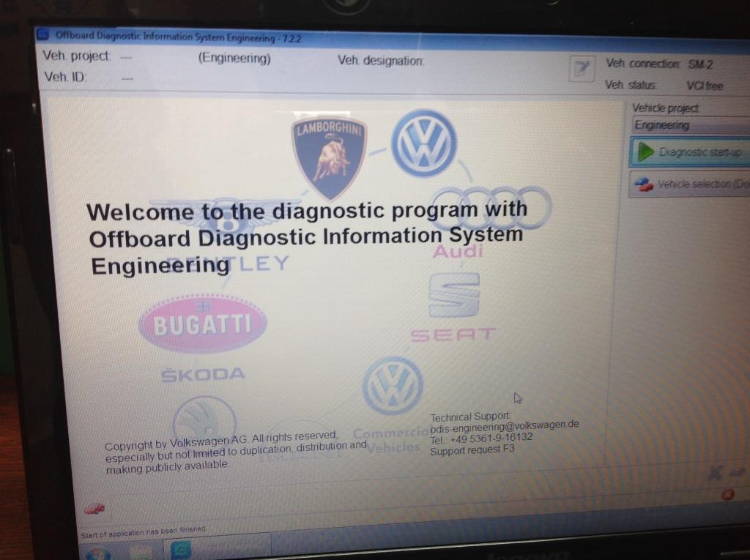Open the vehicle data edit notepad icon
The height and width of the screenshot is (560, 750).
click(582, 69)
